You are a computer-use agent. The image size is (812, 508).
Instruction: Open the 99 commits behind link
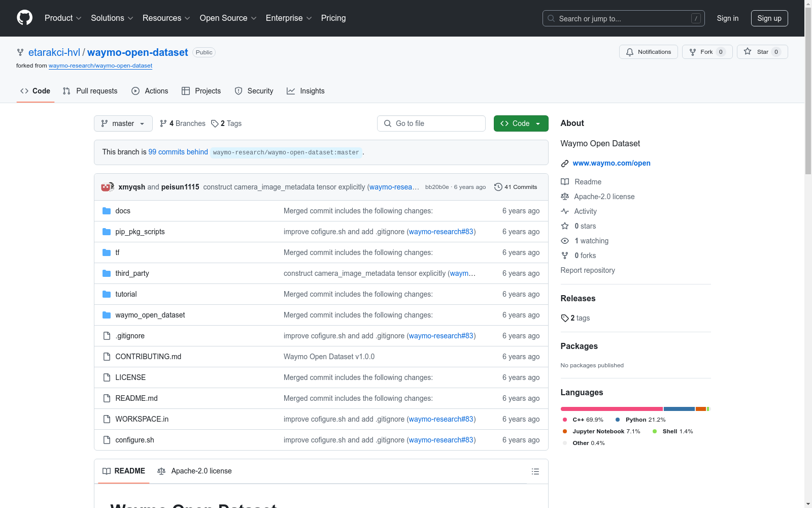click(x=178, y=152)
